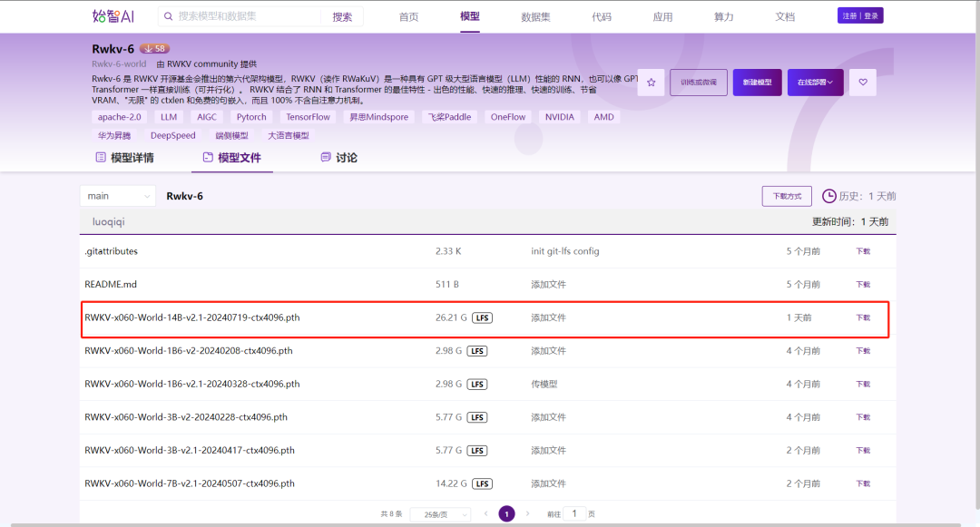This screenshot has height=527, width=980.
Task: Click the apache-2.0 tag
Action: [120, 117]
